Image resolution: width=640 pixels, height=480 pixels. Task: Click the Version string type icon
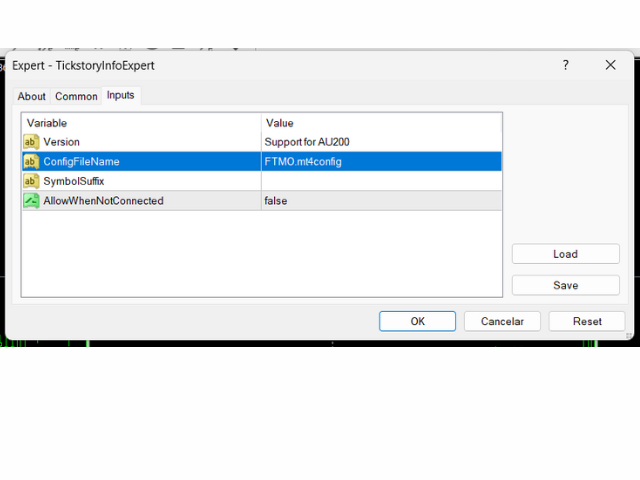point(31,142)
